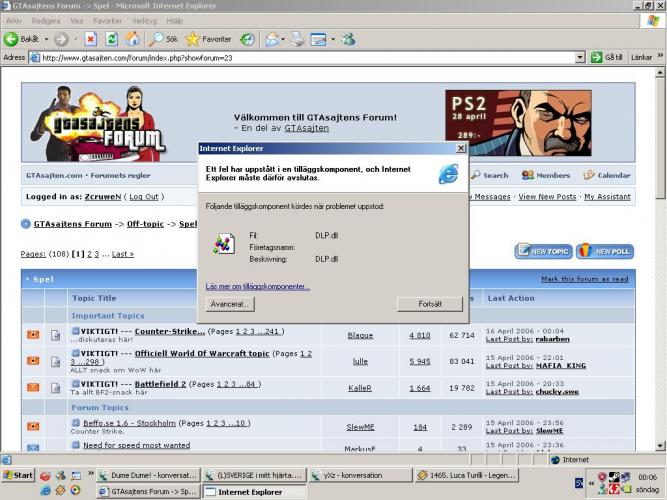667x500 pixels.
Task: Open the Mail envelope toolbar icon
Action: [272, 39]
